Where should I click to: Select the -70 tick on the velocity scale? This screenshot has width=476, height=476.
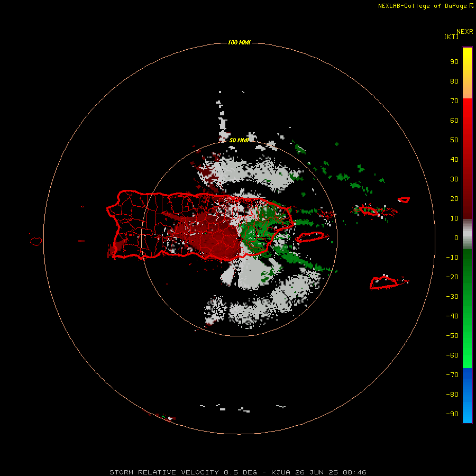click(452, 375)
